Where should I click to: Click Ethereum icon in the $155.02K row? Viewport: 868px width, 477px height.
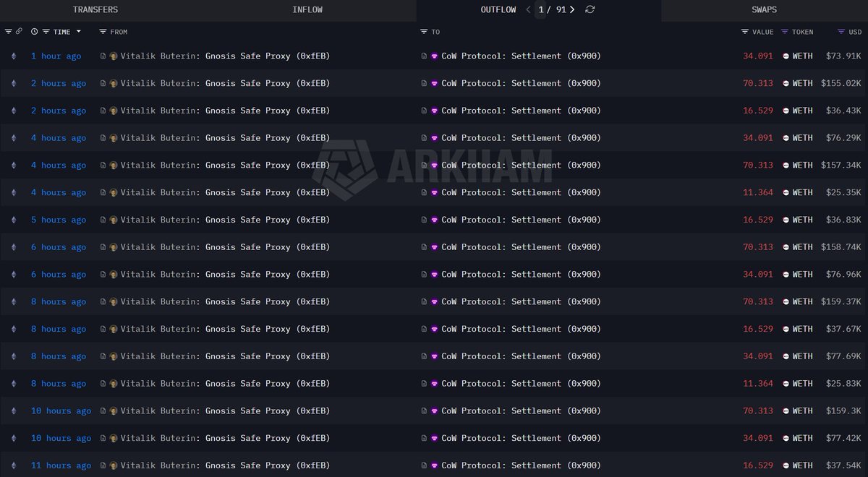coord(12,83)
